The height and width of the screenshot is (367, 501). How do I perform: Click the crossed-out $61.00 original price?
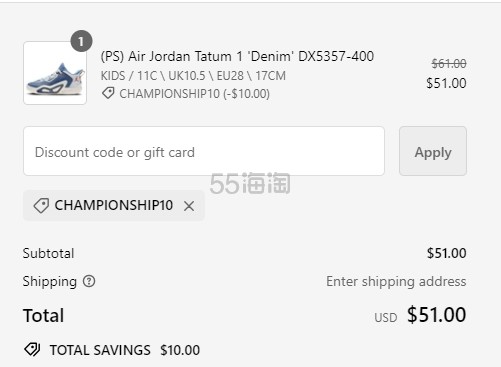click(x=449, y=63)
